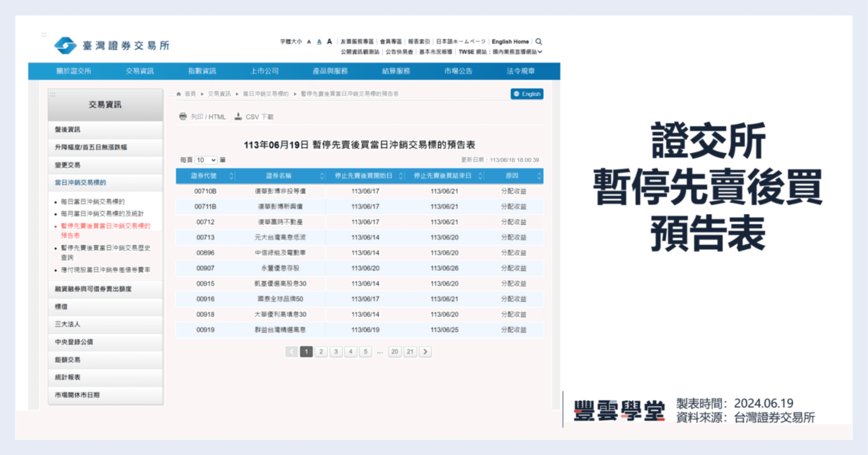Open the 交易資訊 navigation menu
The width and height of the screenshot is (868, 455).
[140, 71]
